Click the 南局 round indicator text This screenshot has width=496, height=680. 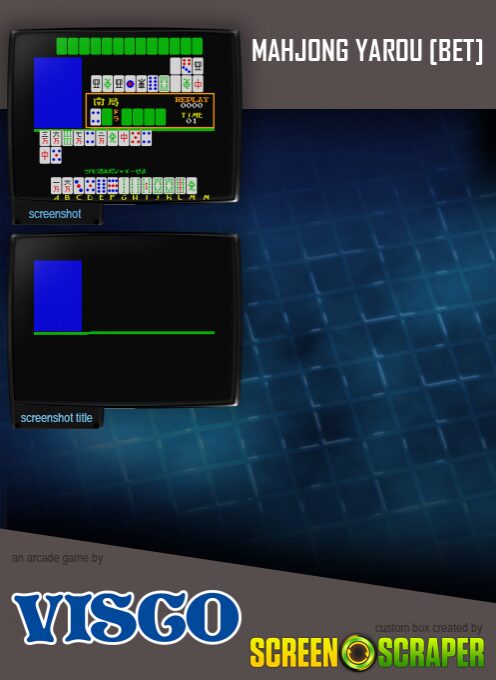(x=106, y=102)
